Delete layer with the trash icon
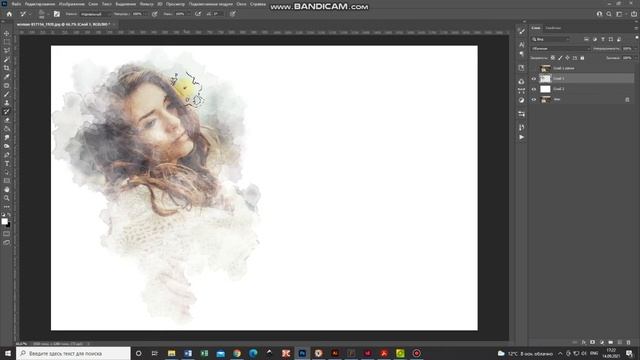Viewport: 640px width, 360px height. coord(628,342)
